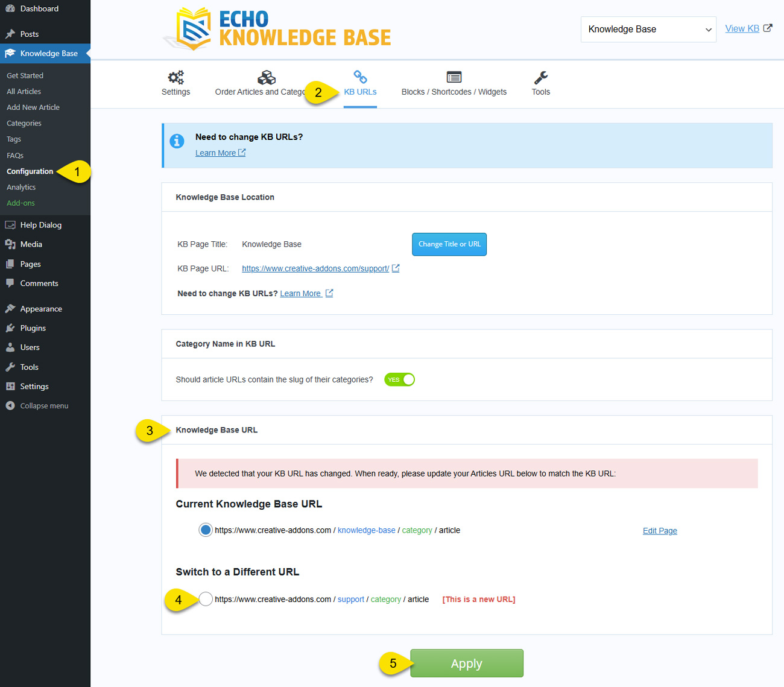Screen dimensions: 784x687
Task: Click the Pages icon in sidebar
Action: [10, 264]
